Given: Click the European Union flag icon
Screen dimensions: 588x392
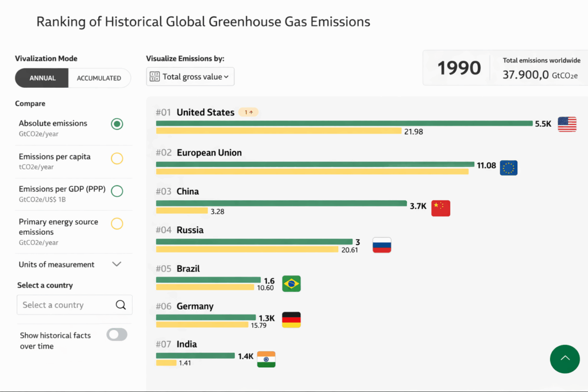Looking at the screenshot, I should pyautogui.click(x=508, y=168).
